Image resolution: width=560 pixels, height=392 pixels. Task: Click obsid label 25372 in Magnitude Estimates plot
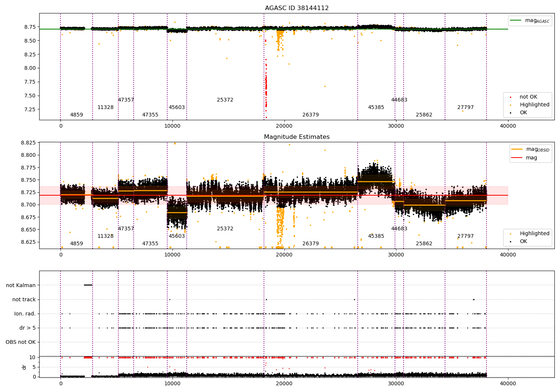click(225, 229)
